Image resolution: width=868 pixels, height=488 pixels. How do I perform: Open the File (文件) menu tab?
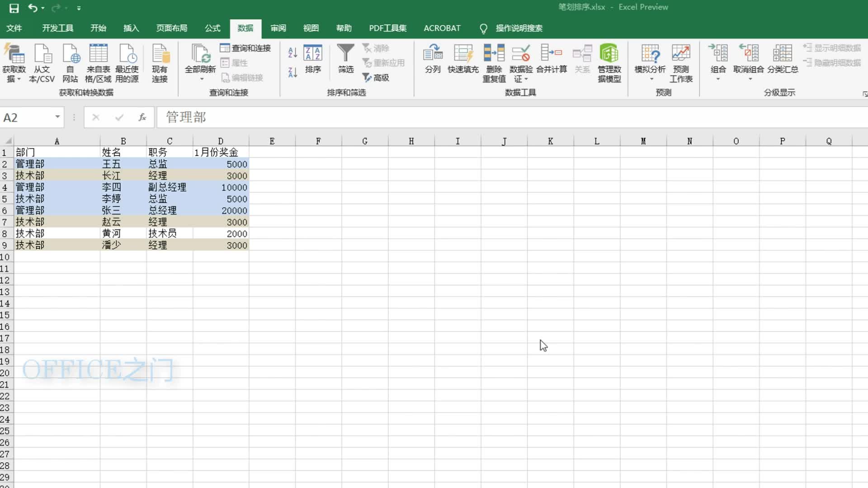click(x=14, y=28)
